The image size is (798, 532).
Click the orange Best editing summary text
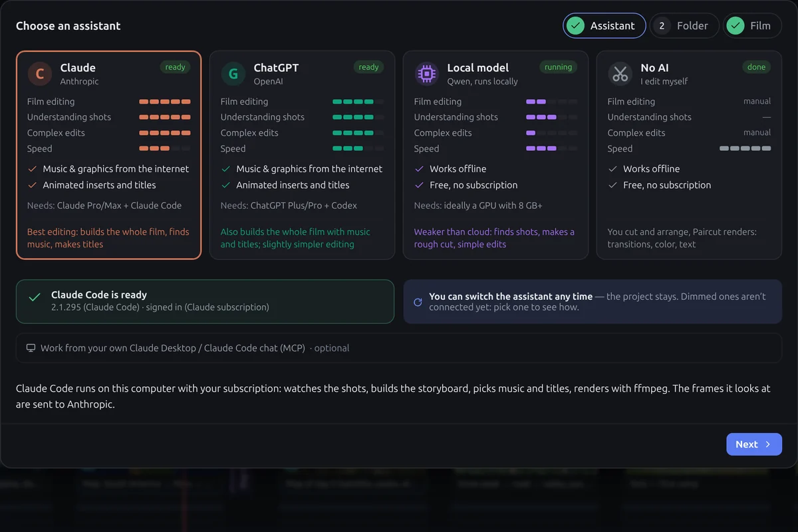(x=108, y=238)
